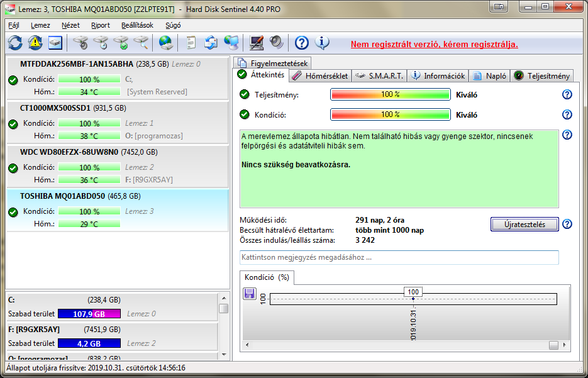Viewport: 588px width, 378px height.
Task: Select the TOSHIBA MQ01ABD050 disk entry
Action: [118, 210]
